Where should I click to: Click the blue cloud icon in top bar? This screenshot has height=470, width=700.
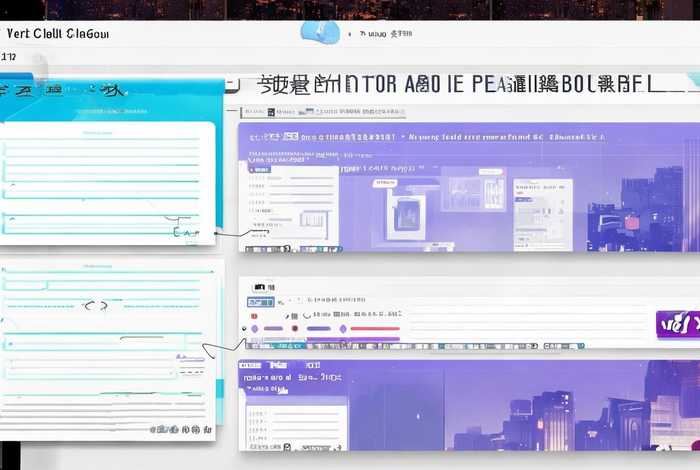click(320, 33)
